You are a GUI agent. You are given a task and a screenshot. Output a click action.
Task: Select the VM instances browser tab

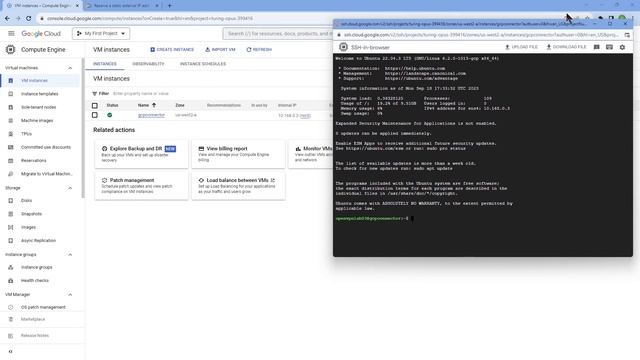coord(42,6)
